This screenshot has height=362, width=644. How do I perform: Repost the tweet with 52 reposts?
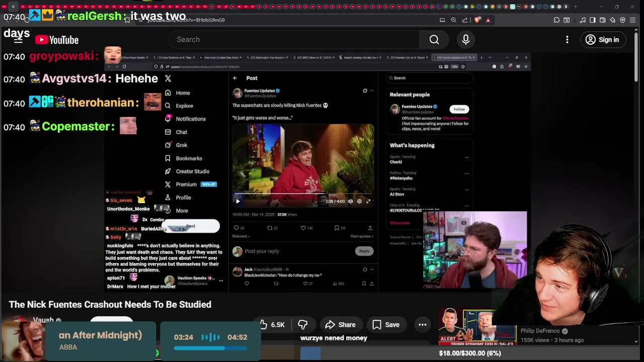coord(272,228)
